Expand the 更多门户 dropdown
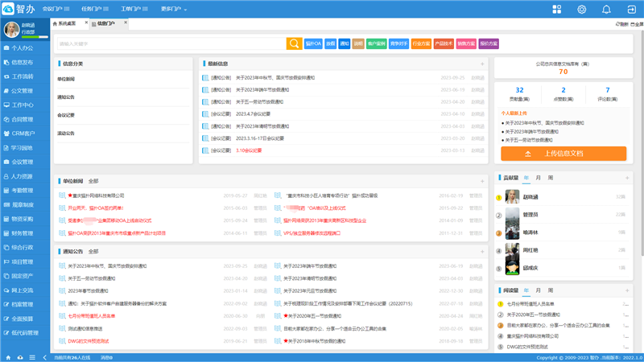 click(x=174, y=9)
